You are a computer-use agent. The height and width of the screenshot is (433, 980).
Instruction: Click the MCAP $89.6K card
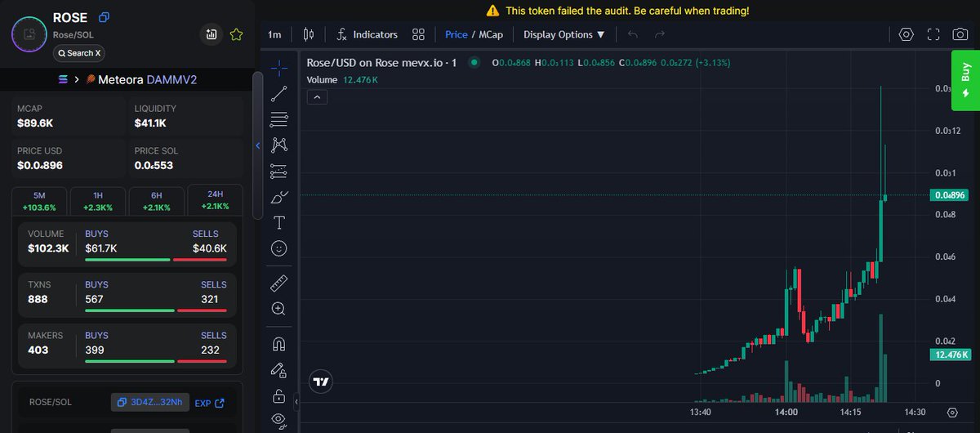click(68, 117)
